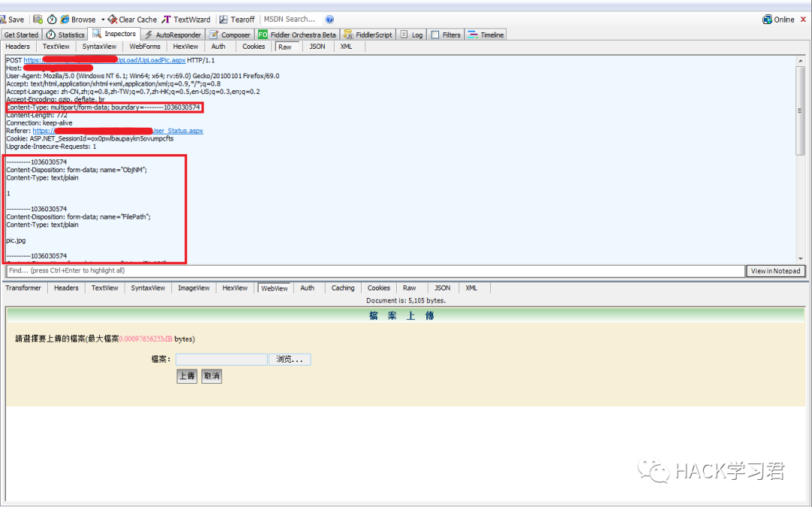The image size is (812, 507).
Task: Toggle the Online status indicator
Action: point(778,19)
